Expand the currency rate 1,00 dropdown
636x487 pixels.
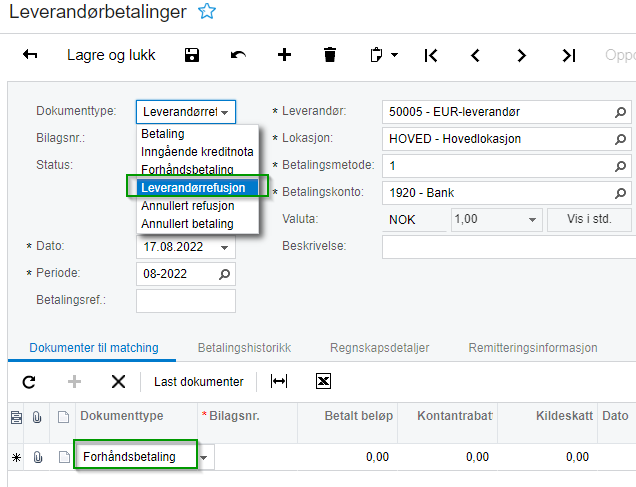pyautogui.click(x=533, y=220)
